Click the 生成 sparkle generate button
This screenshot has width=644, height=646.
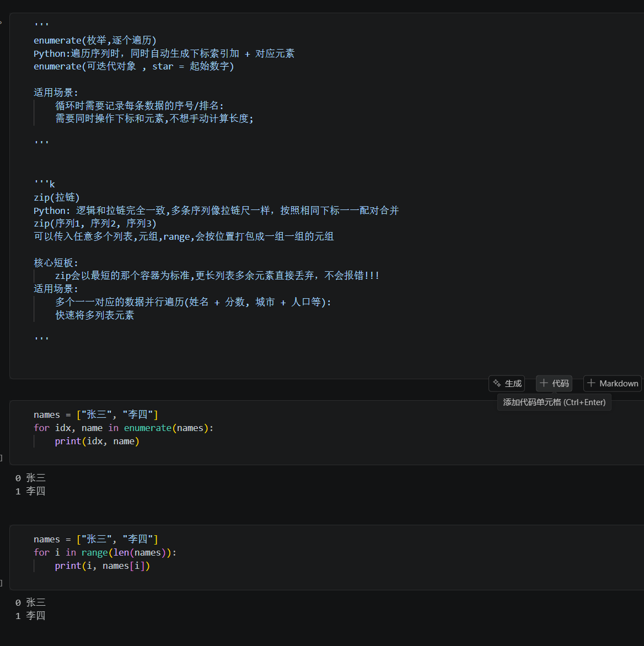[507, 384]
